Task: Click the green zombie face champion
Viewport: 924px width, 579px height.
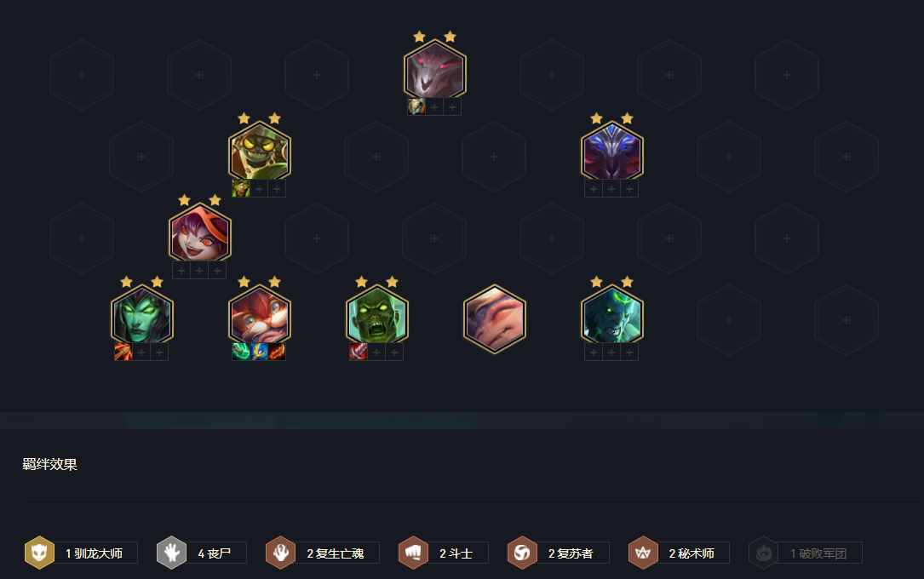Action: pos(376,316)
